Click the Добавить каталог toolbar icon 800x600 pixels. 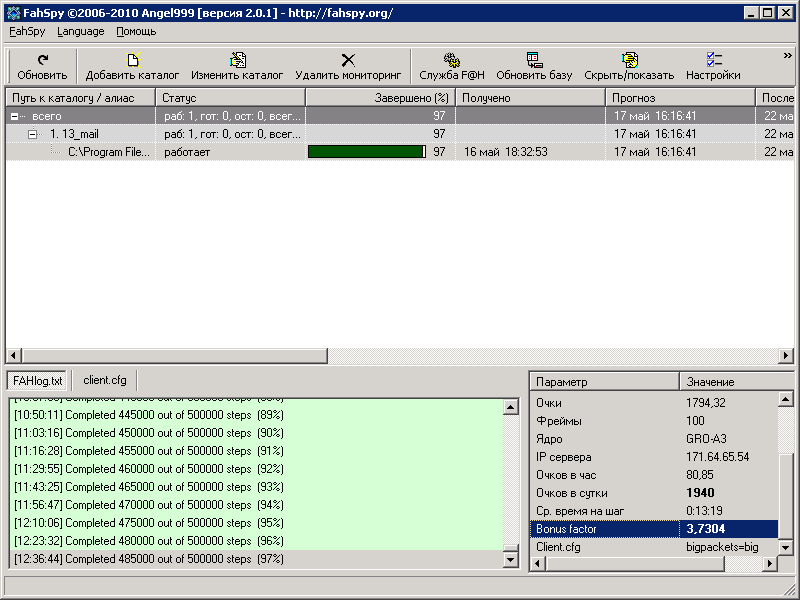133,59
